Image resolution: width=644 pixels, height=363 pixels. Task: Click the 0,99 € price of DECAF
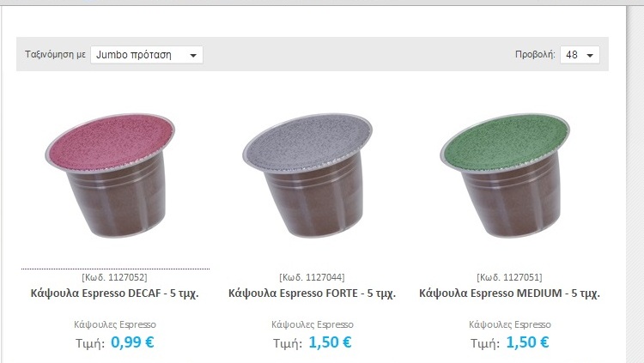point(132,342)
